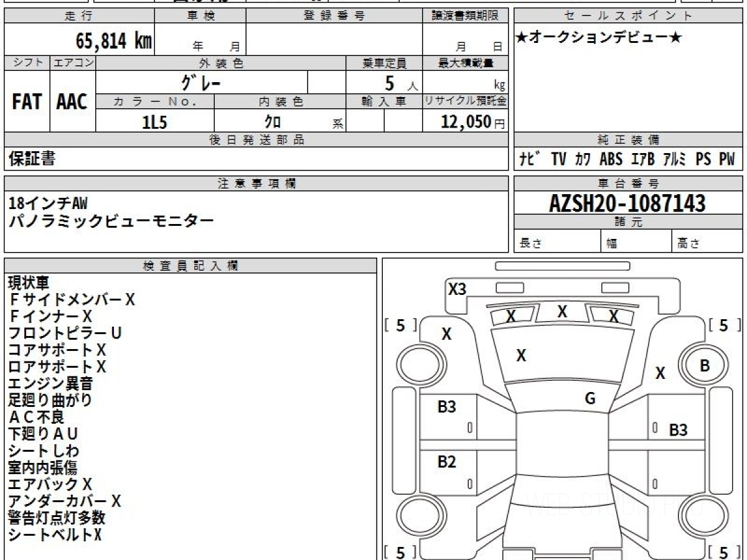Select the 足廻り曲がり line
Image resolution: width=747 pixels, height=560 pixels.
(50, 401)
